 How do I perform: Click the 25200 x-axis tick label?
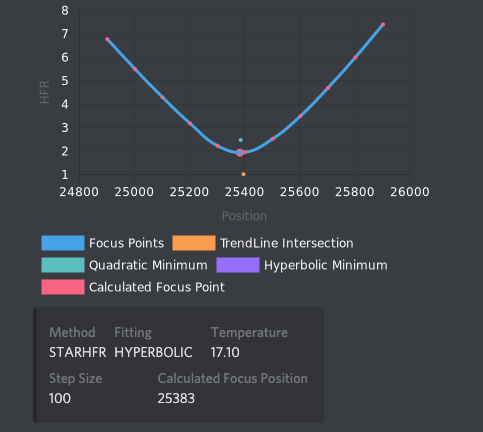pyautogui.click(x=189, y=192)
